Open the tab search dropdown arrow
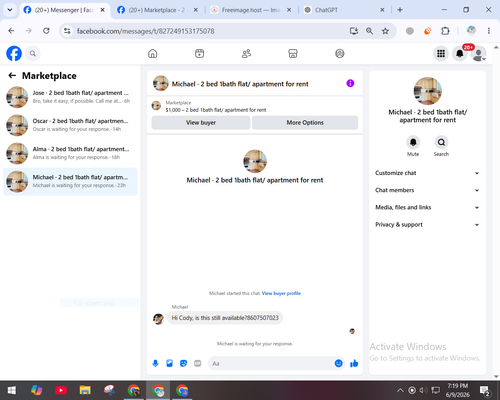The width and height of the screenshot is (500, 400). click(x=10, y=10)
